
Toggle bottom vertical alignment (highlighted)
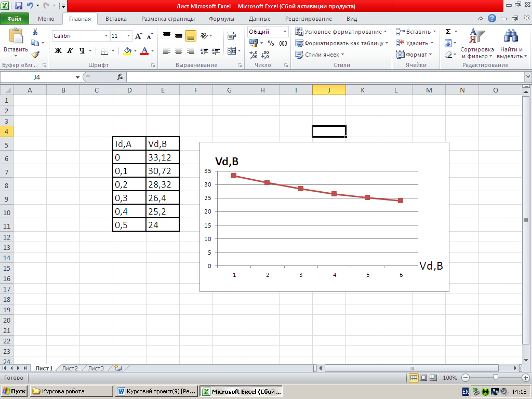(x=191, y=36)
